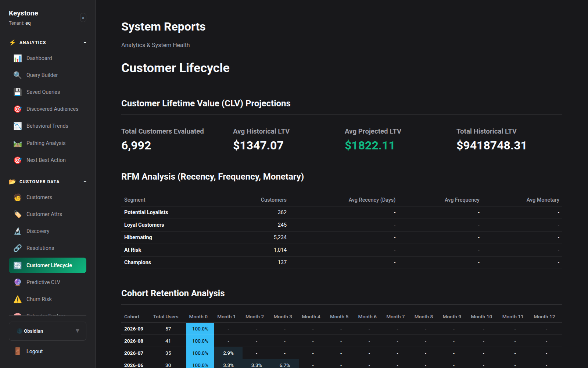
Task: Click the 2026-07 Month 1 2.9% cell
Action: point(228,353)
